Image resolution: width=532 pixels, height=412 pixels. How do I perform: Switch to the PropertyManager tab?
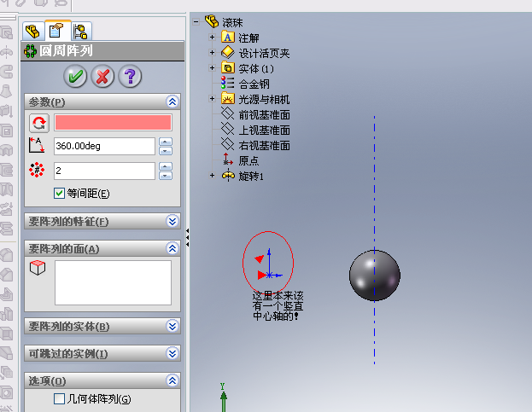click(56, 31)
